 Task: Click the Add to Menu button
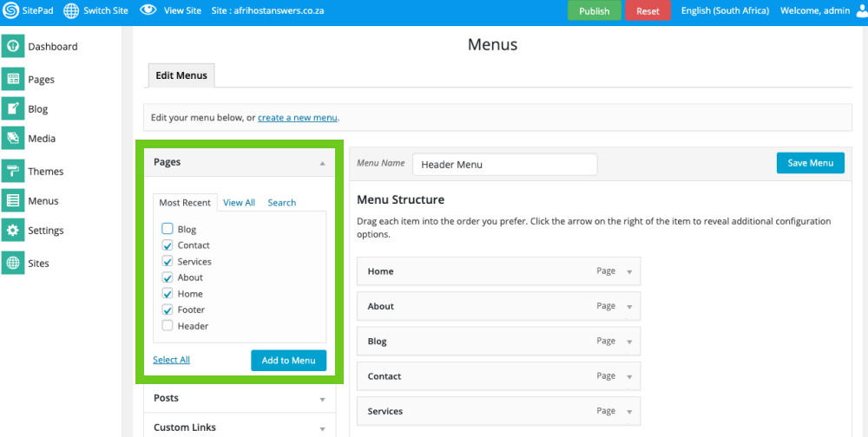(288, 360)
